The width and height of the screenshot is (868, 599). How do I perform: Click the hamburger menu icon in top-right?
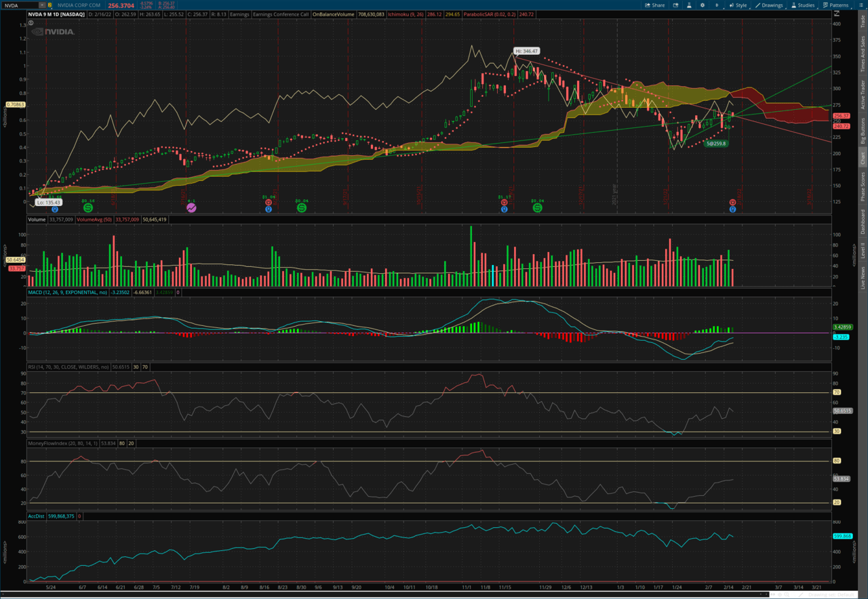pyautogui.click(x=861, y=5)
